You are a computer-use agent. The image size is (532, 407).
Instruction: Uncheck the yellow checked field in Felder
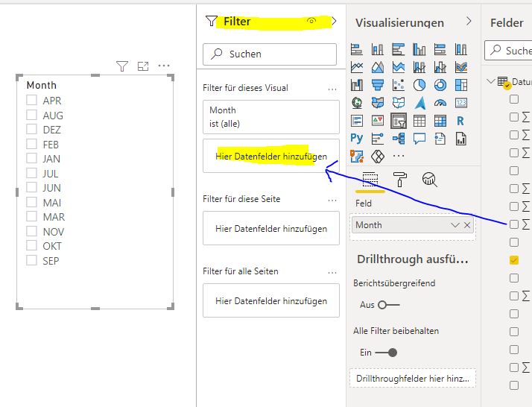point(514,260)
